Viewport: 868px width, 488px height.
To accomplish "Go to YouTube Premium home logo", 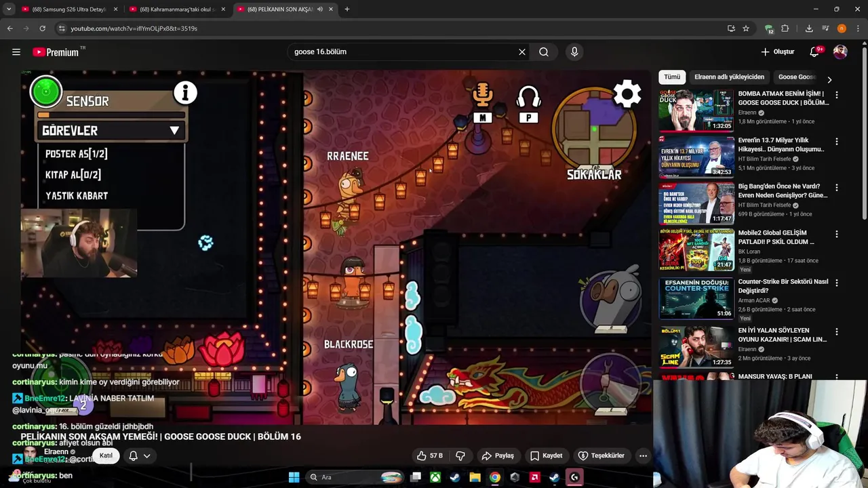I will (58, 52).
